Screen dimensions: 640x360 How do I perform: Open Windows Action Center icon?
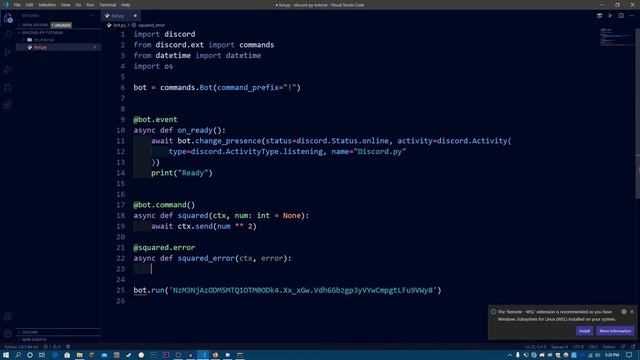(x=629, y=355)
